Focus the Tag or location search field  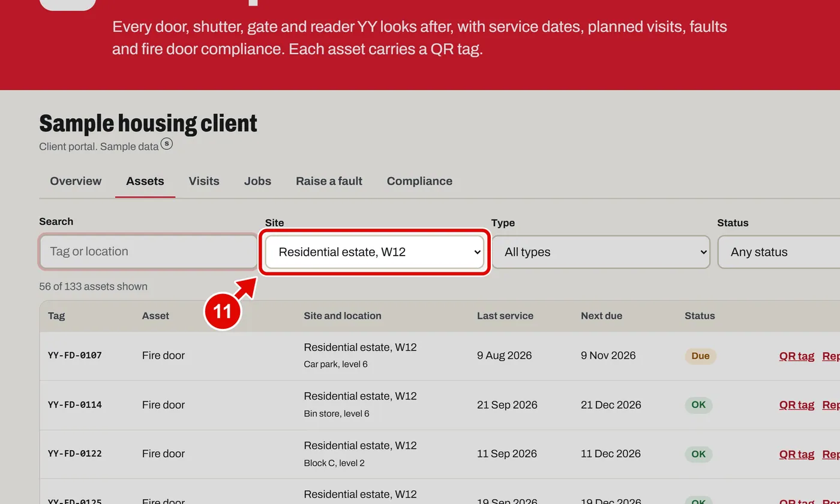pos(148,251)
